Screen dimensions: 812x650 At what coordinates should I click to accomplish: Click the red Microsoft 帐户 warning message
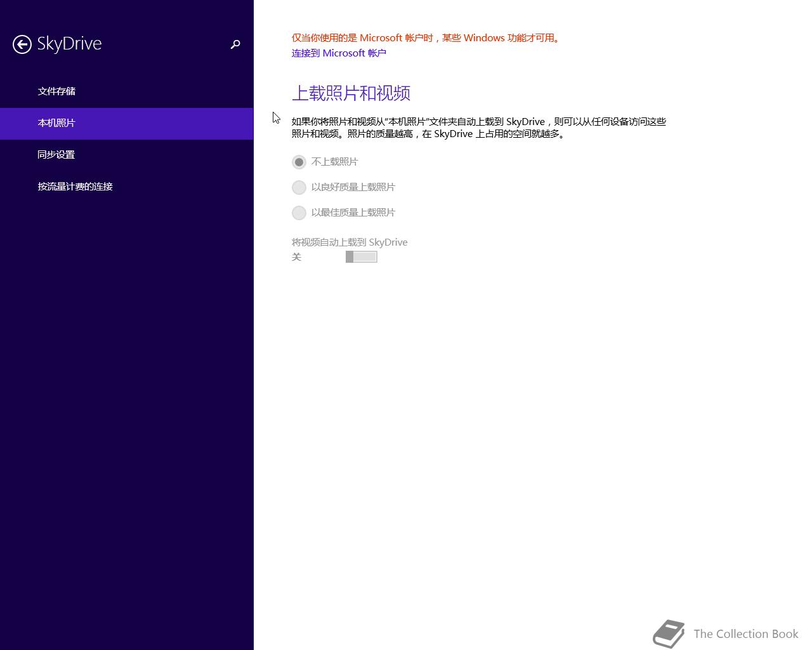pos(426,38)
